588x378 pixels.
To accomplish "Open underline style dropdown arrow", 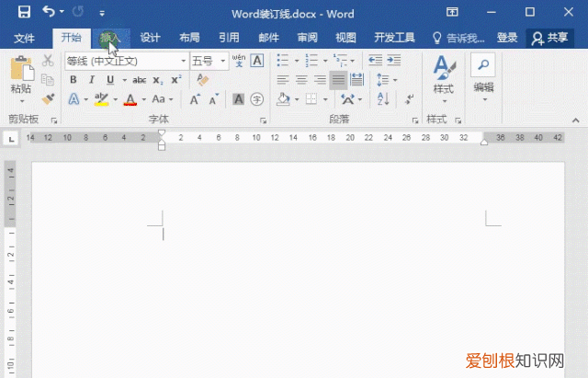I will coord(124,80).
